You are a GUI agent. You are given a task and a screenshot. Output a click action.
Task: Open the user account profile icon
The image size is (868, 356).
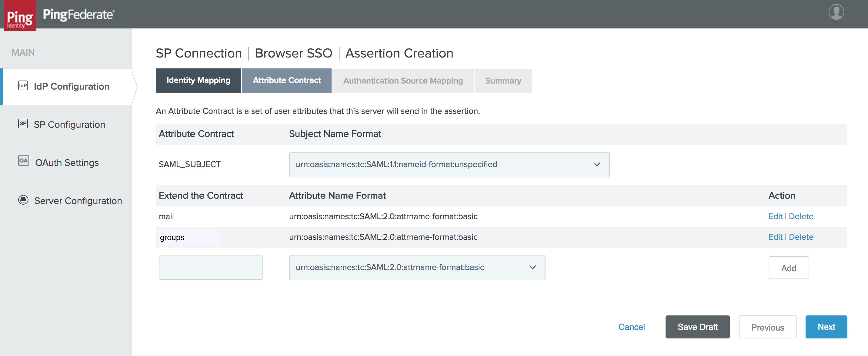(836, 12)
